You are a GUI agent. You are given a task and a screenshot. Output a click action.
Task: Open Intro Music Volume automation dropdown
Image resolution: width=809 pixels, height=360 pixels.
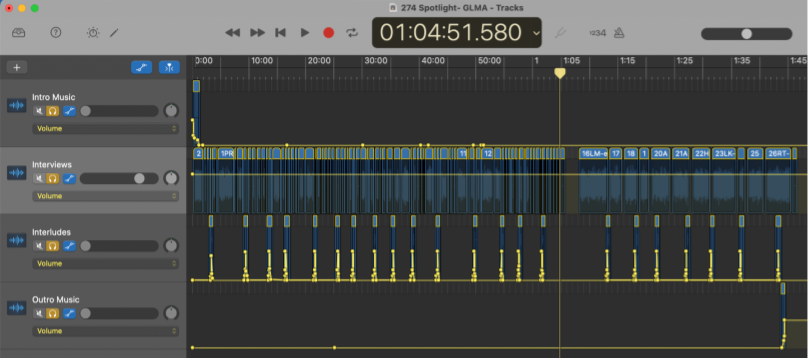point(105,128)
